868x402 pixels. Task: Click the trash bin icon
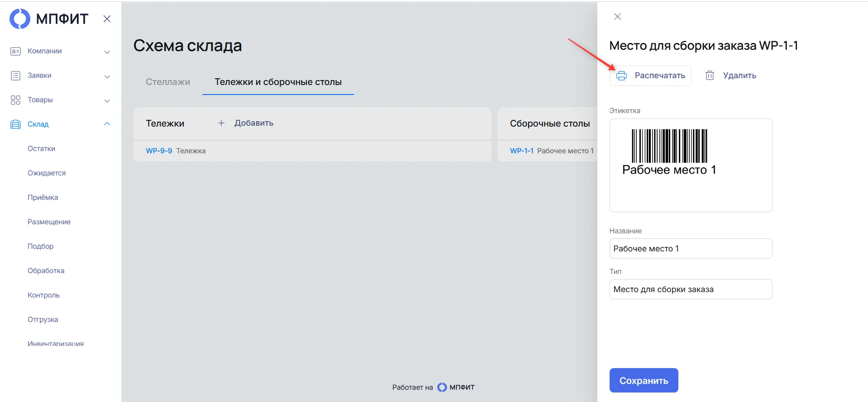click(710, 76)
